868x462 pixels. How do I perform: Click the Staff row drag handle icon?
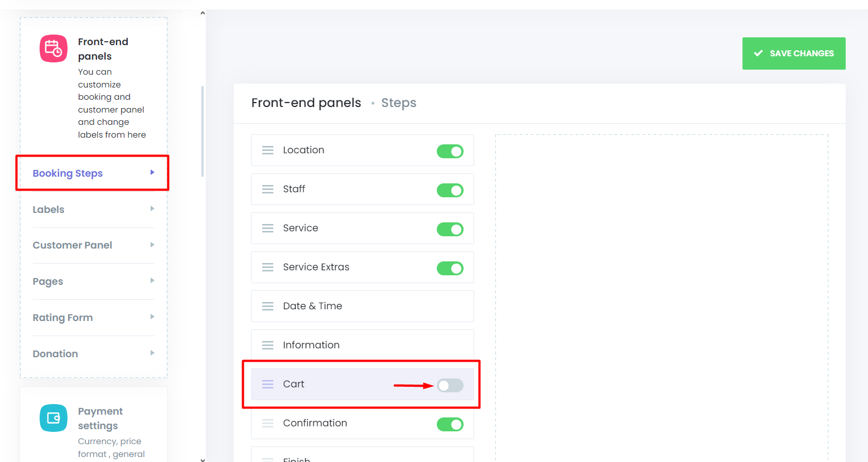[x=268, y=189]
